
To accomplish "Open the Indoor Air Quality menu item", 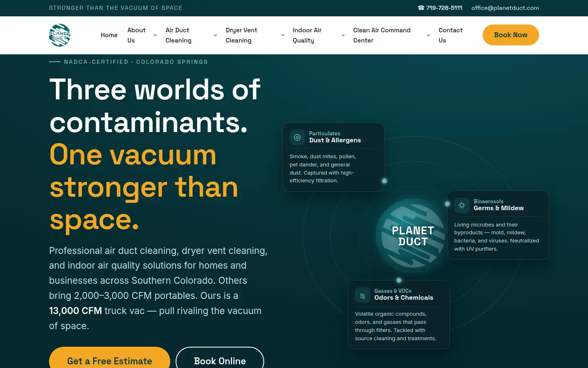I will pos(307,35).
